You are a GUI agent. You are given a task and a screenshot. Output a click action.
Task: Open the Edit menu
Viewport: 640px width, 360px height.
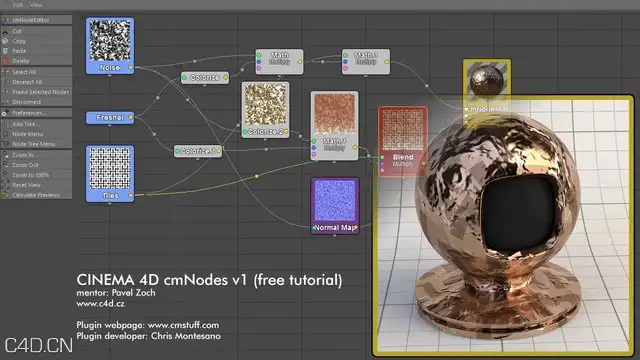pyautogui.click(x=18, y=5)
